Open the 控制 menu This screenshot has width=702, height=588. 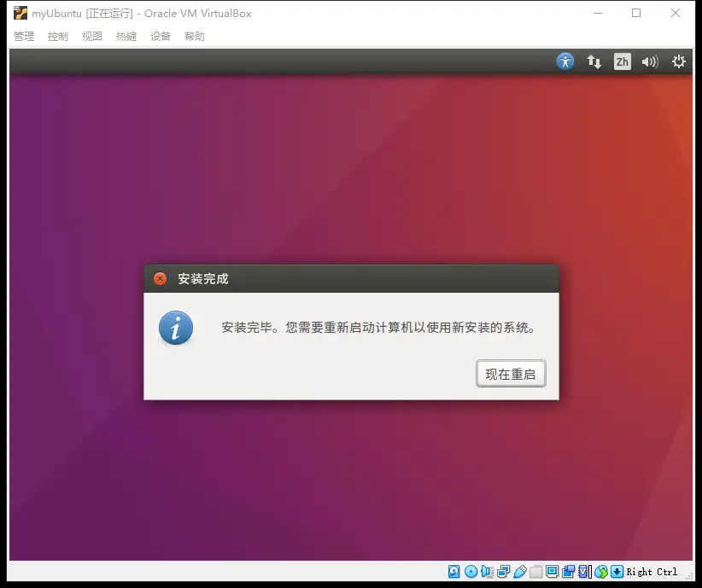pyautogui.click(x=58, y=37)
